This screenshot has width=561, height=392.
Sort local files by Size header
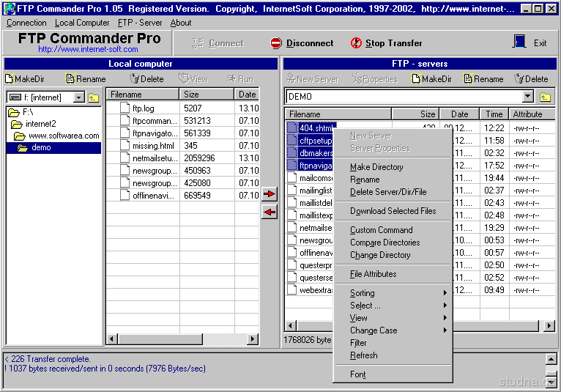coord(207,95)
